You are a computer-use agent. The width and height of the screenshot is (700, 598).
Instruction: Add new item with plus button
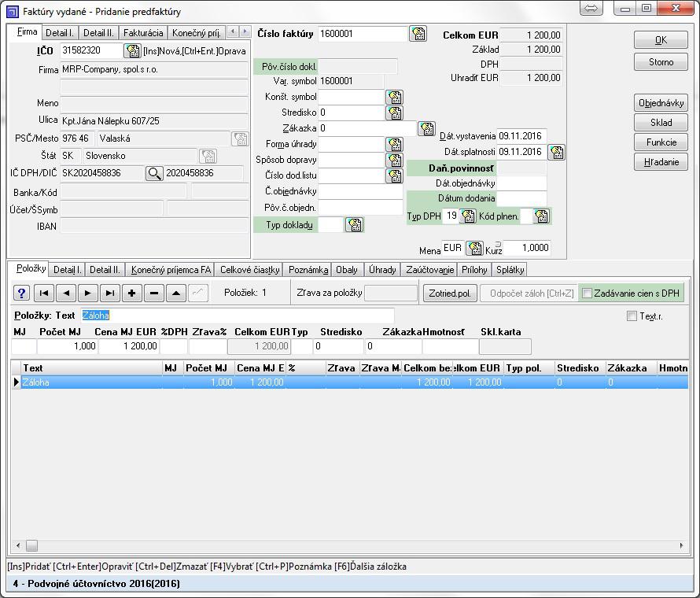[131, 293]
